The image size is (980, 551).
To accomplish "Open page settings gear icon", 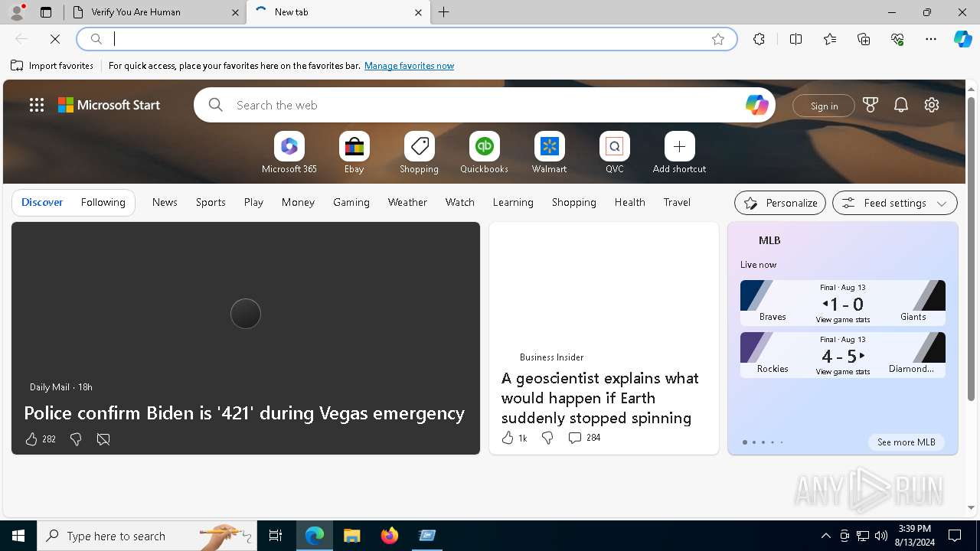I will [x=932, y=105].
